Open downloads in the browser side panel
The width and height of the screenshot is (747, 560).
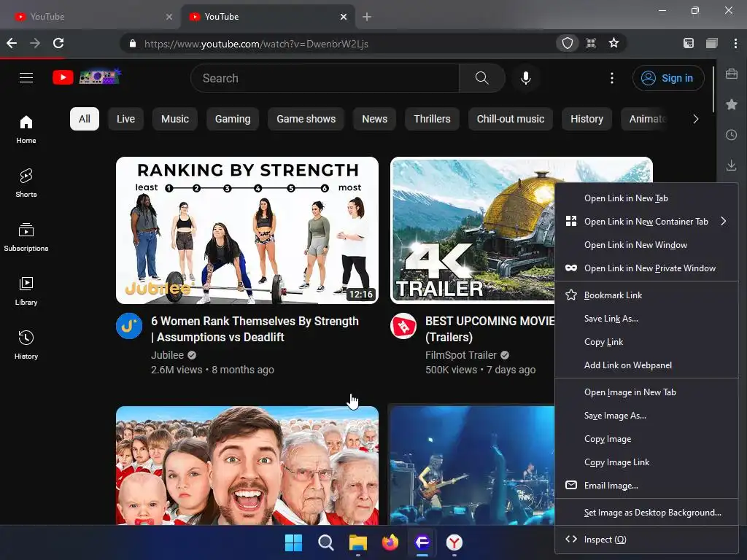tap(731, 166)
